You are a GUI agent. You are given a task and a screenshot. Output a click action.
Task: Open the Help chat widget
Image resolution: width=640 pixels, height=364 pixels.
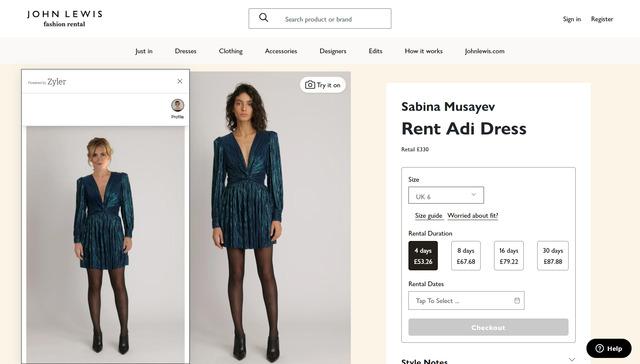(609, 348)
